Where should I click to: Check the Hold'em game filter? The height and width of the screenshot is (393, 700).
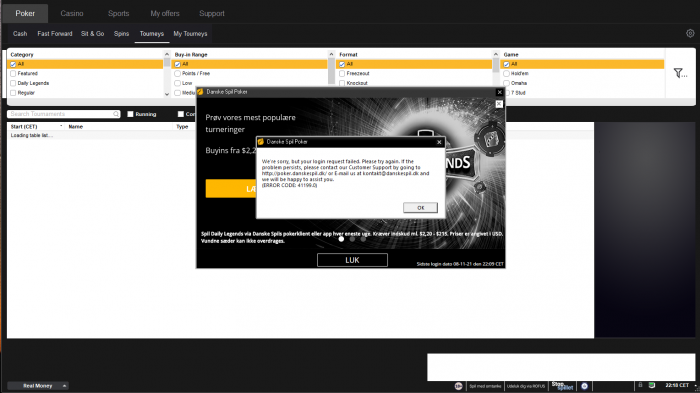click(506, 74)
